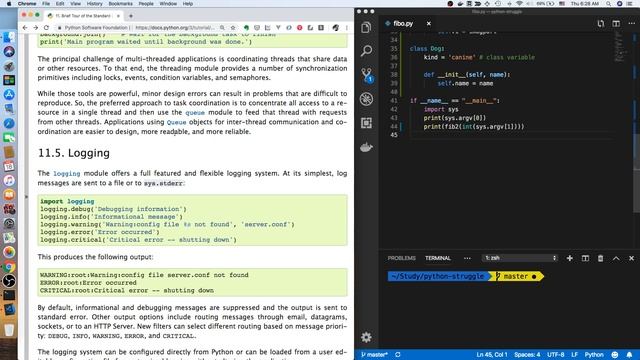Screen dimensions: 640x360
Task: Switch to the PROBLEMS panel tab
Action: click(402, 258)
